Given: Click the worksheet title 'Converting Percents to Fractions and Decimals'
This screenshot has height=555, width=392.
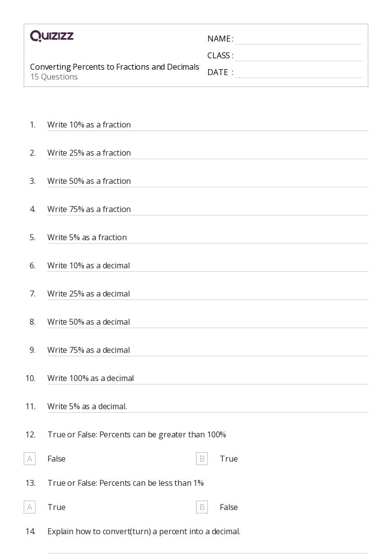Looking at the screenshot, I should click(x=115, y=67).
